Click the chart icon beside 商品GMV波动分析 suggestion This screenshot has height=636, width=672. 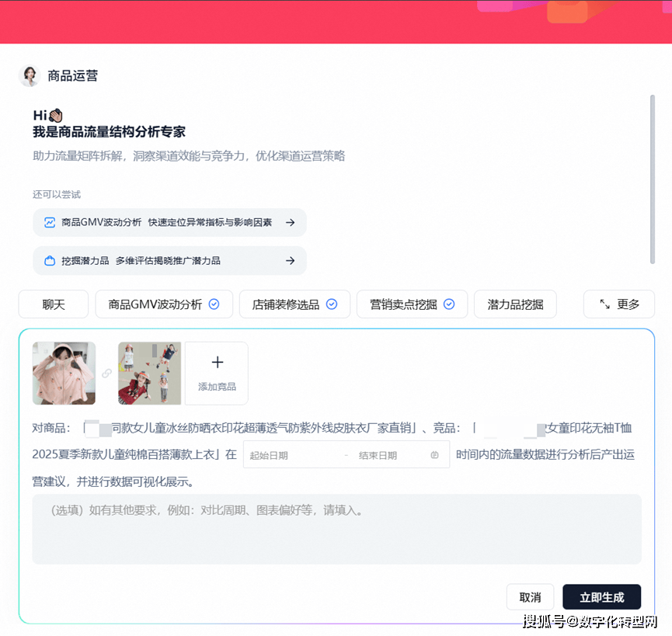(x=50, y=222)
